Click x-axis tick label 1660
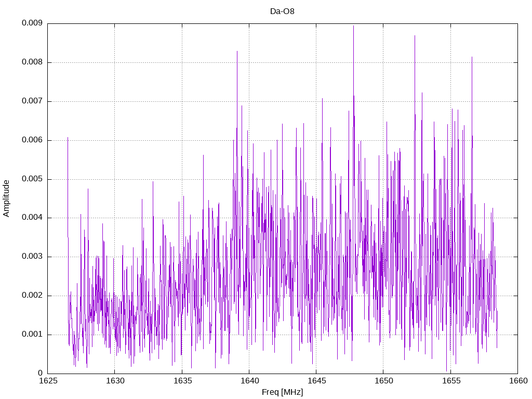The height and width of the screenshot is (399, 532). pyautogui.click(x=518, y=381)
